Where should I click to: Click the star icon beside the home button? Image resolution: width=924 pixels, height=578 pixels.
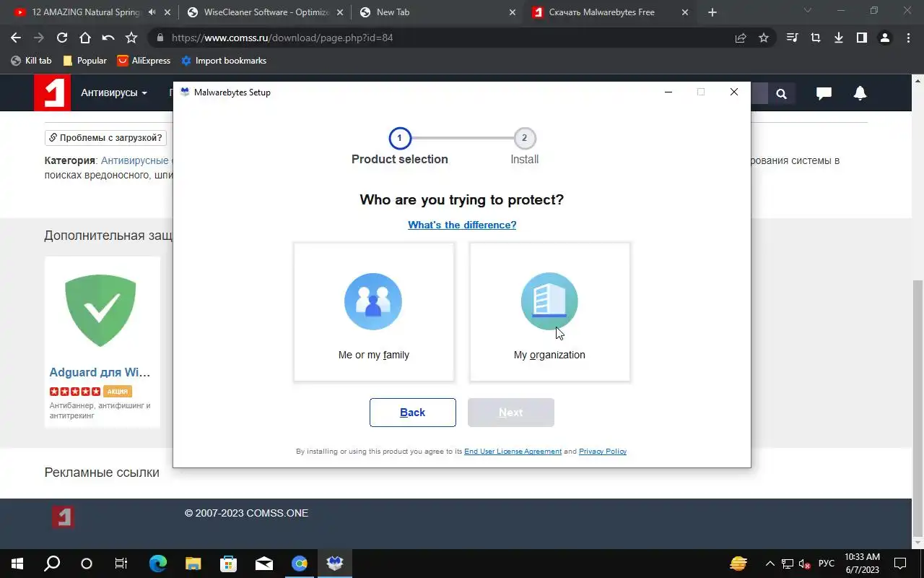click(131, 38)
